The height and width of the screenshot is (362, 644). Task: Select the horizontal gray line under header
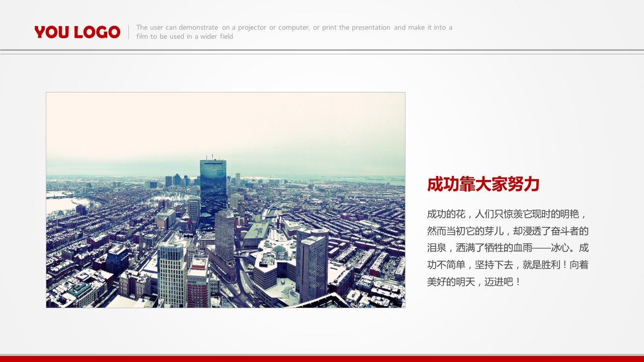click(322, 50)
